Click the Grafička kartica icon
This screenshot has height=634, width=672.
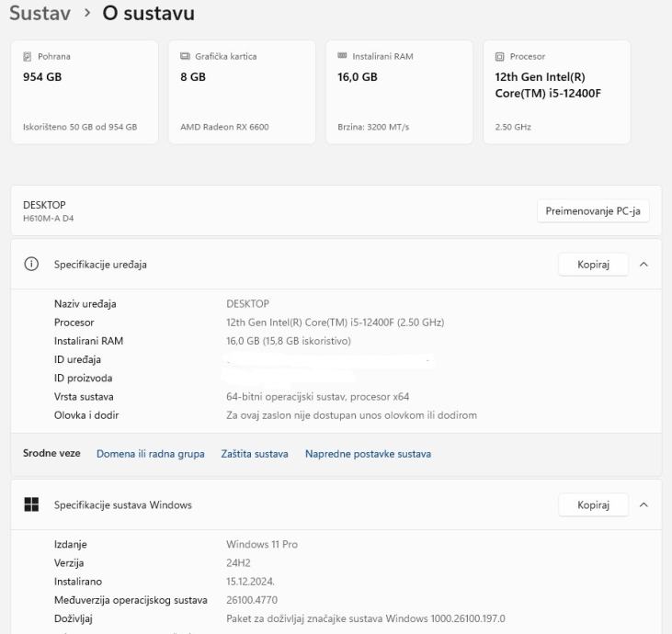click(x=185, y=57)
